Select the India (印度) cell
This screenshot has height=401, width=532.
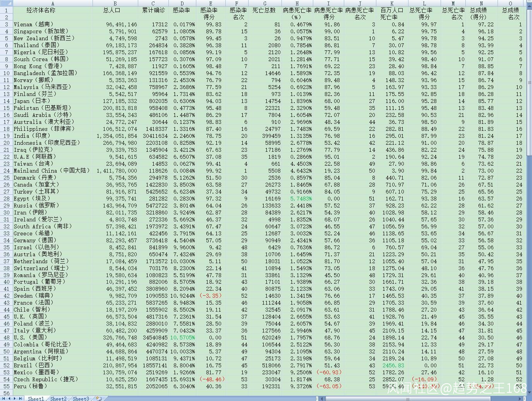53,136
